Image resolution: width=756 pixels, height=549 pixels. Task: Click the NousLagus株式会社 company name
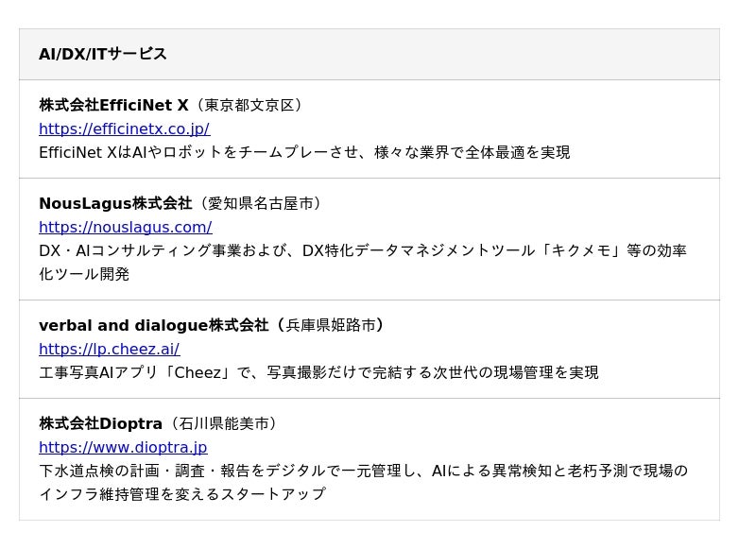[114, 203]
